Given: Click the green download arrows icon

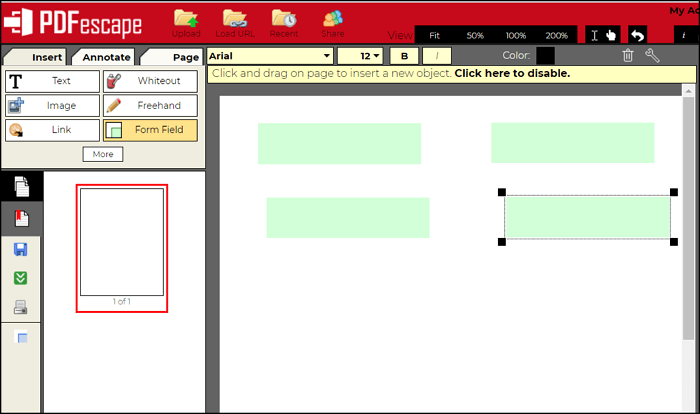Looking at the screenshot, I should (22, 278).
